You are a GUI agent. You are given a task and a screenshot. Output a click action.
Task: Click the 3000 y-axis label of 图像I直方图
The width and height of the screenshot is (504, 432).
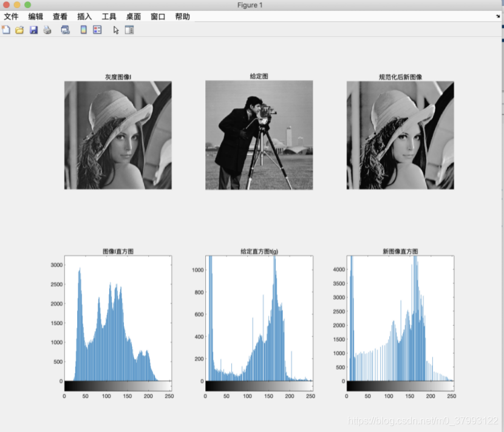click(x=56, y=265)
